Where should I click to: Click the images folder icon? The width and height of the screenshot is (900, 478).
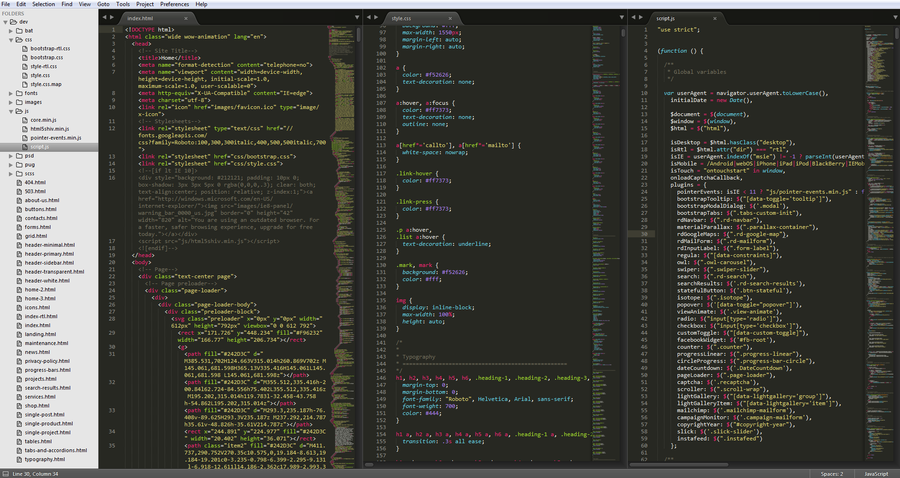(x=18, y=102)
